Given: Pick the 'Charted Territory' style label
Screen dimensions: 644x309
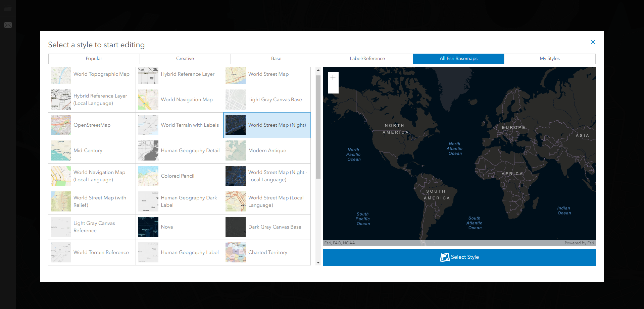Looking at the screenshot, I should click(x=268, y=252).
